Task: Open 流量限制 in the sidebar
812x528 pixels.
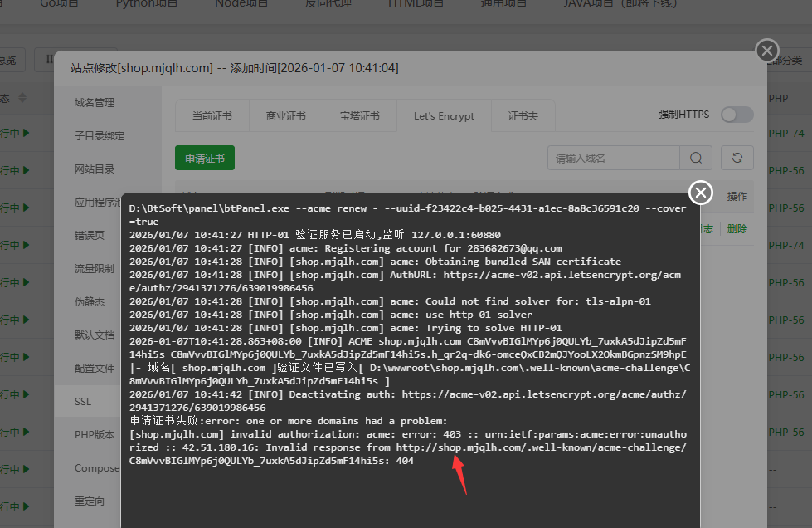Action: (x=95, y=268)
